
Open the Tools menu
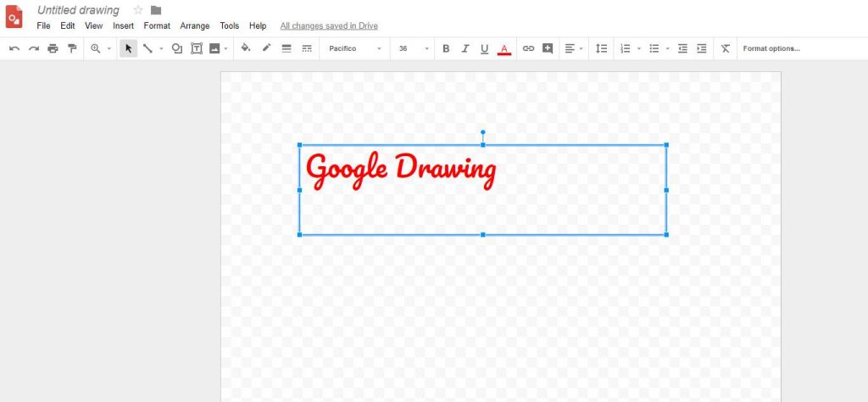(229, 25)
